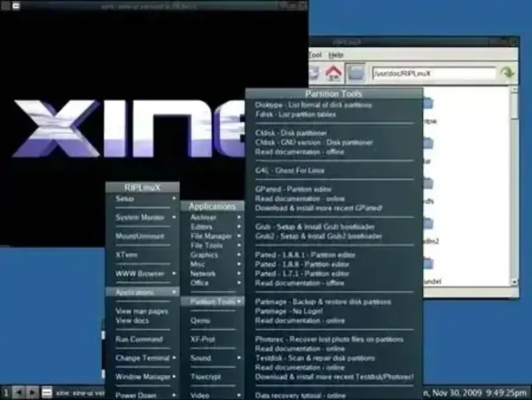Image resolution: width=532 pixels, height=400 pixels.
Task: Click the taskbar previous workspace arrow
Action: [x=19, y=393]
